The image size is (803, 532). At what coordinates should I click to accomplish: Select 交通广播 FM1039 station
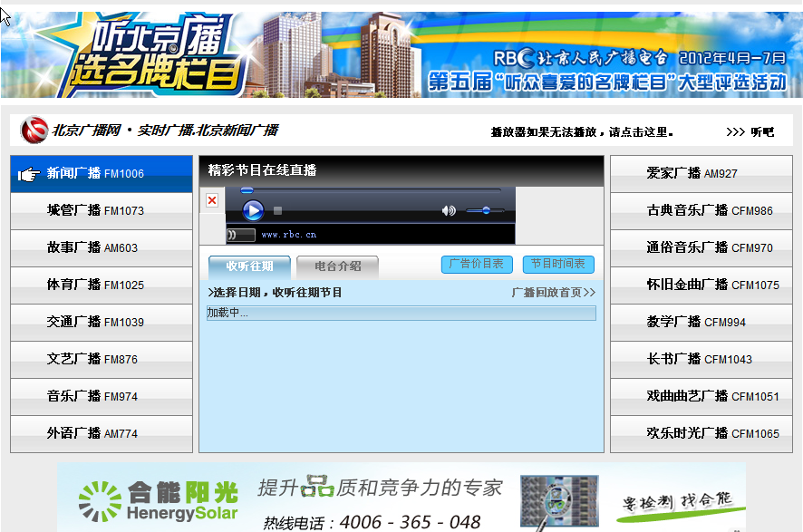click(102, 323)
